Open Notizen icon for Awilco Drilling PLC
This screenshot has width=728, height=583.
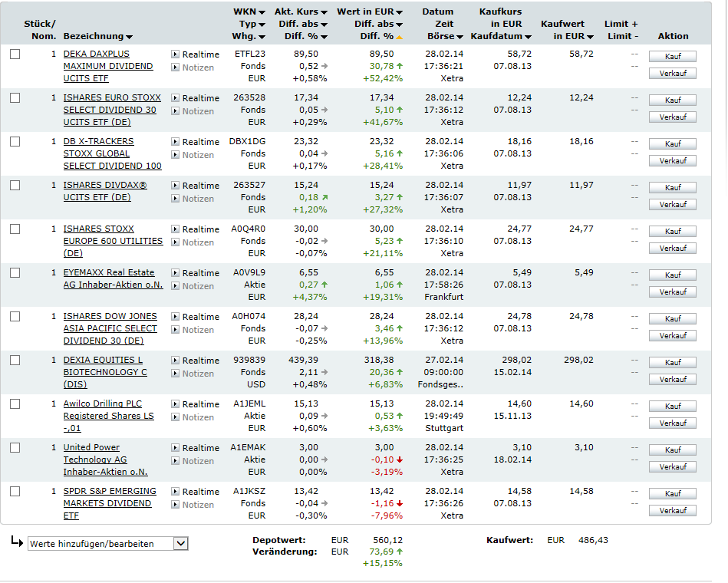175,417
